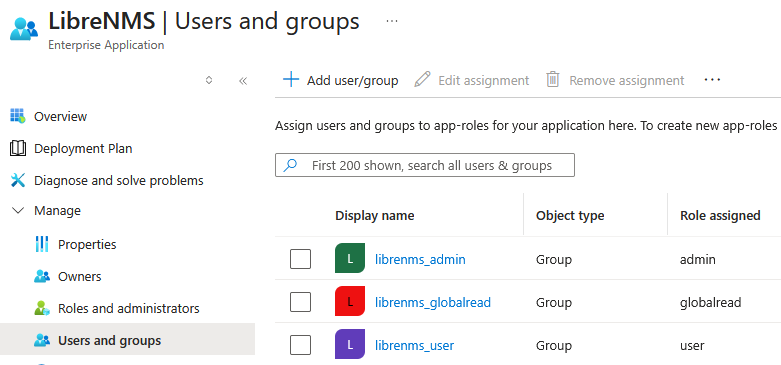The width and height of the screenshot is (781, 365).
Task: Click the red L avatar of librenms_globalread
Action: tap(350, 301)
